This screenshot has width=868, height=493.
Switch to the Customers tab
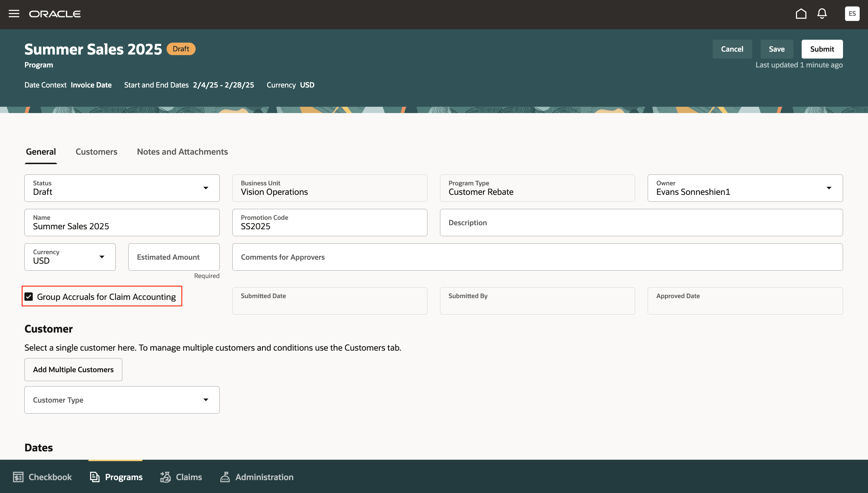[96, 152]
